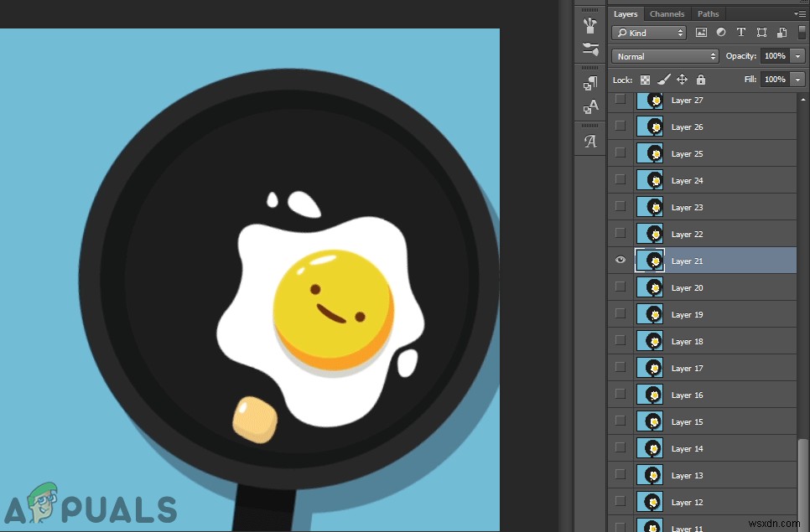
Task: Open the blending mode dropdown showing Normal
Action: (x=665, y=55)
